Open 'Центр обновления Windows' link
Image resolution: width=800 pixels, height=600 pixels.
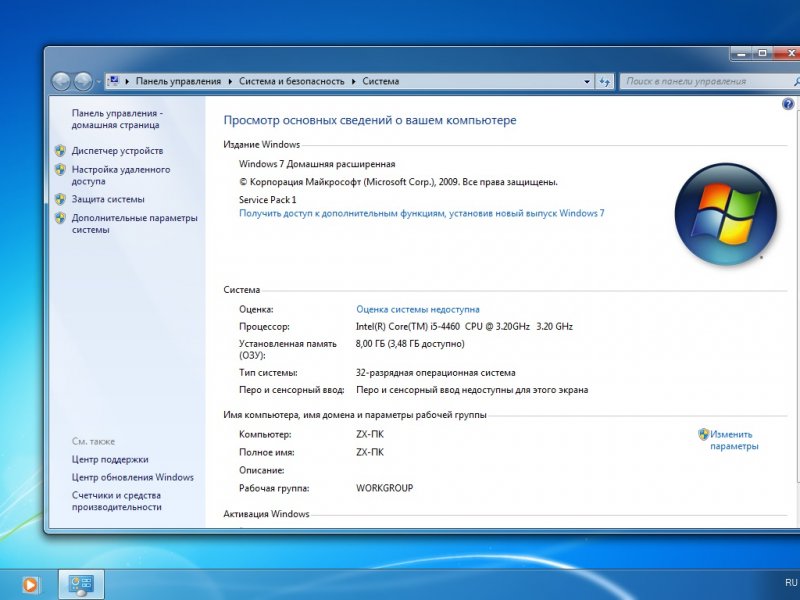(133, 477)
